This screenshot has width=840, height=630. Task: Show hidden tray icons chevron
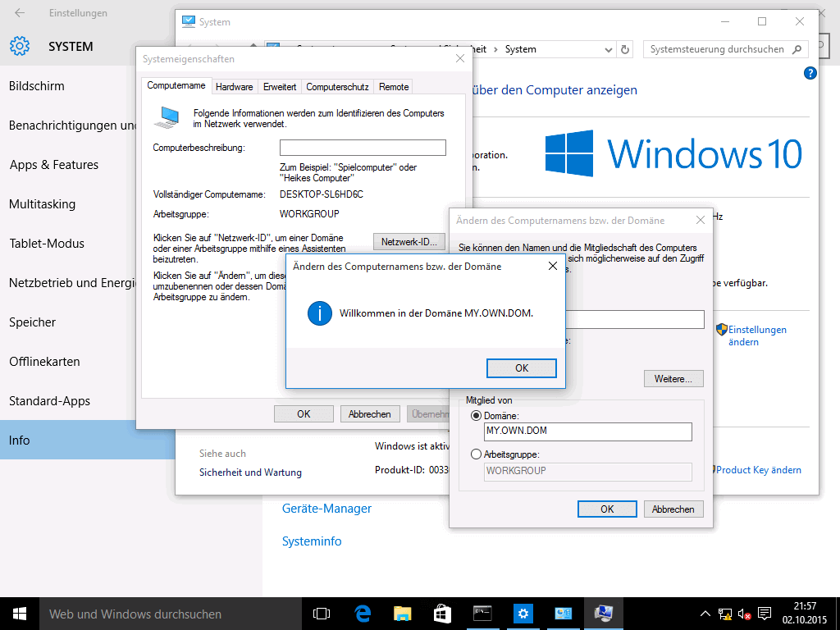tap(705, 614)
